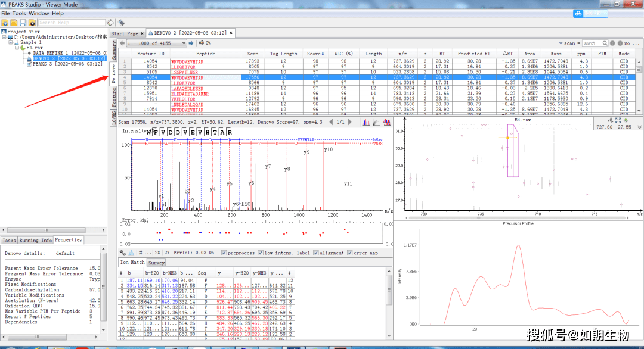Image resolution: width=644 pixels, height=349 pixels.
Task: Open the scan filter type dropdown arrow
Action: pos(561,43)
